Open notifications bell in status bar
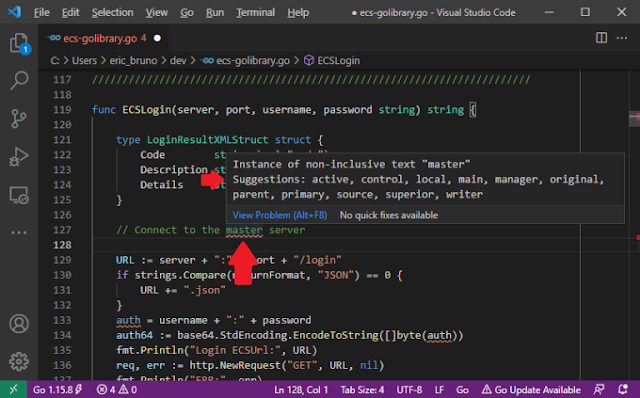 (623, 389)
